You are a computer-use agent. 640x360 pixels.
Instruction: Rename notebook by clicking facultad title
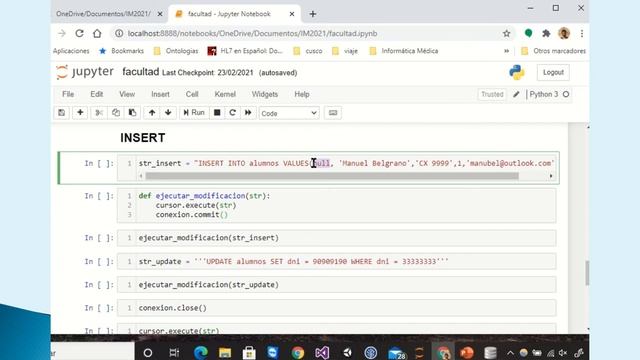point(141,72)
